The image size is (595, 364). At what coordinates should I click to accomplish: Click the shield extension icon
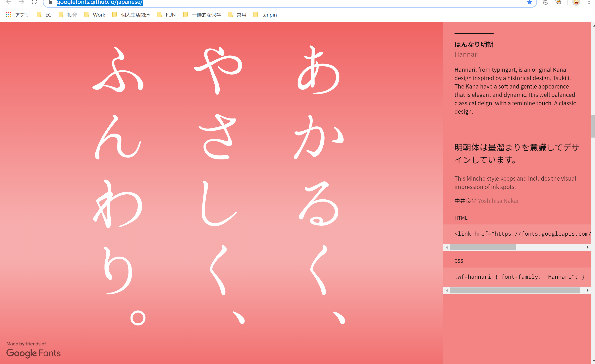(x=546, y=2)
